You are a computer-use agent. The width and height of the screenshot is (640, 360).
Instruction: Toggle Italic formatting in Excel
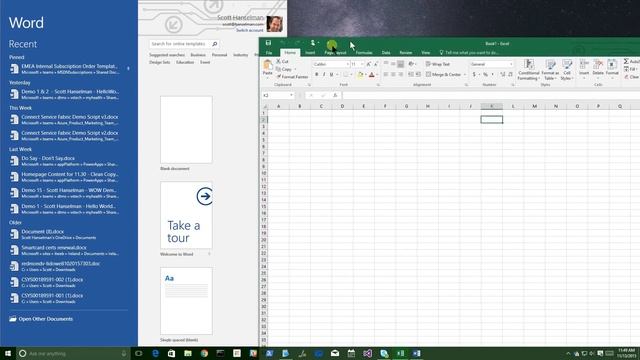point(324,74)
